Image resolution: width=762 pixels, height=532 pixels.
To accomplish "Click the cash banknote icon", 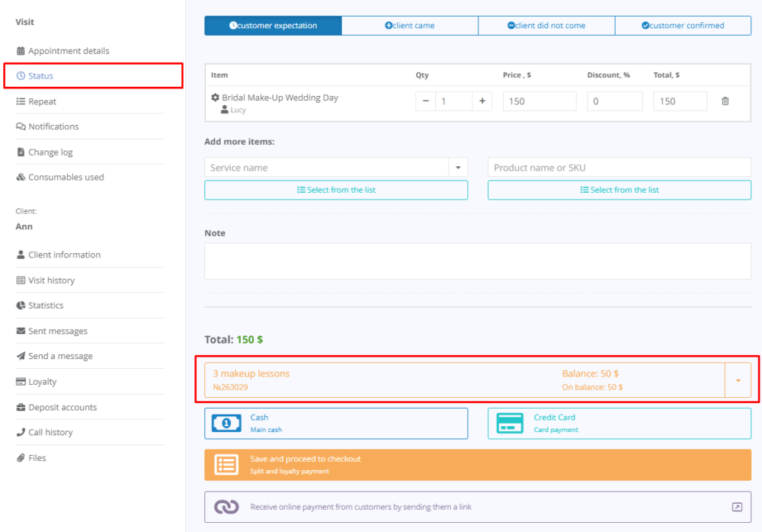I will tap(226, 424).
